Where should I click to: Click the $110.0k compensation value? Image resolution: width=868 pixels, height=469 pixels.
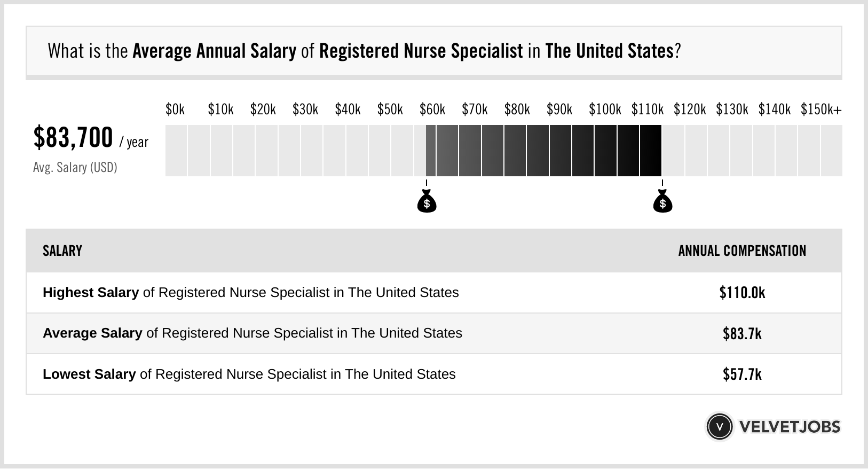(742, 293)
